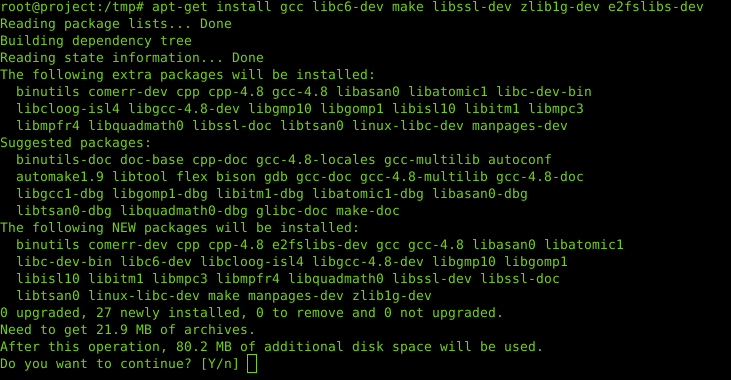Click e2fslibs-dev in the install command
Screen dimensions: 731x380
pos(655,7)
